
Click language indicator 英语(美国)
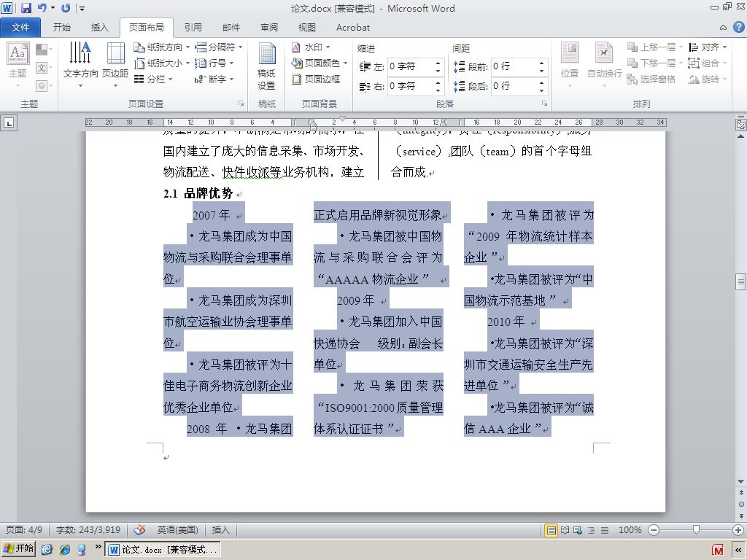click(178, 529)
